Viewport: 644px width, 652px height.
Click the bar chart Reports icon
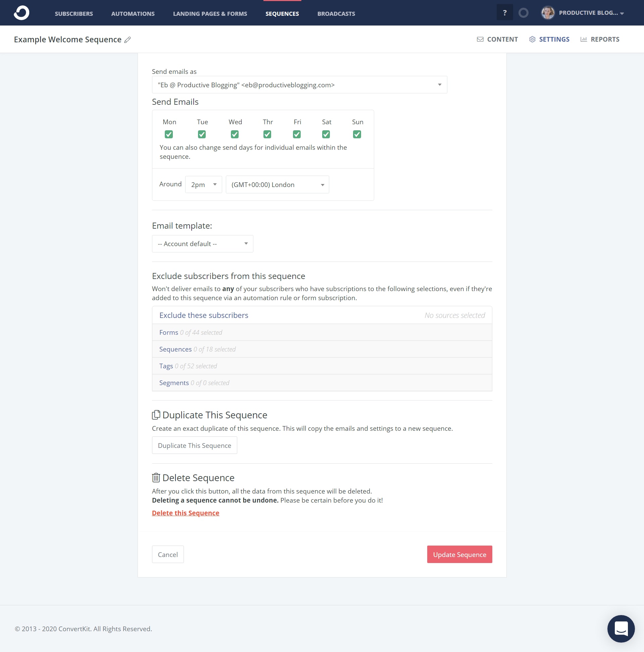pos(583,39)
